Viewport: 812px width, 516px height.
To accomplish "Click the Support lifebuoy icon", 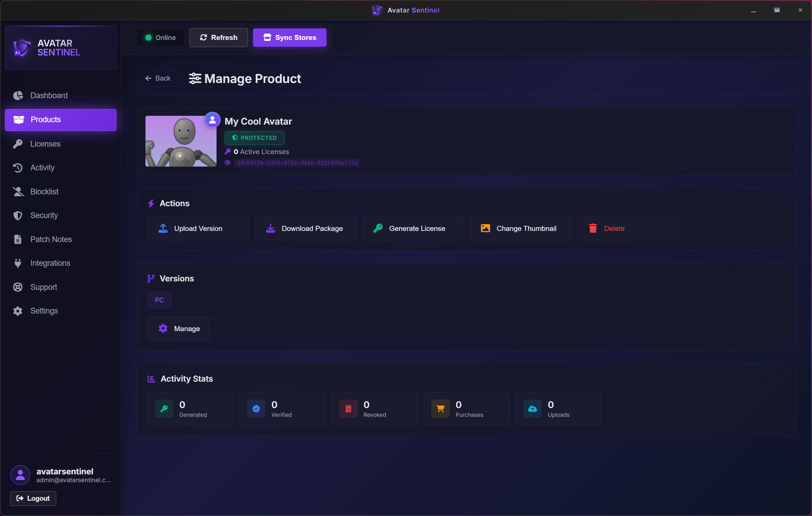I will pyautogui.click(x=18, y=287).
